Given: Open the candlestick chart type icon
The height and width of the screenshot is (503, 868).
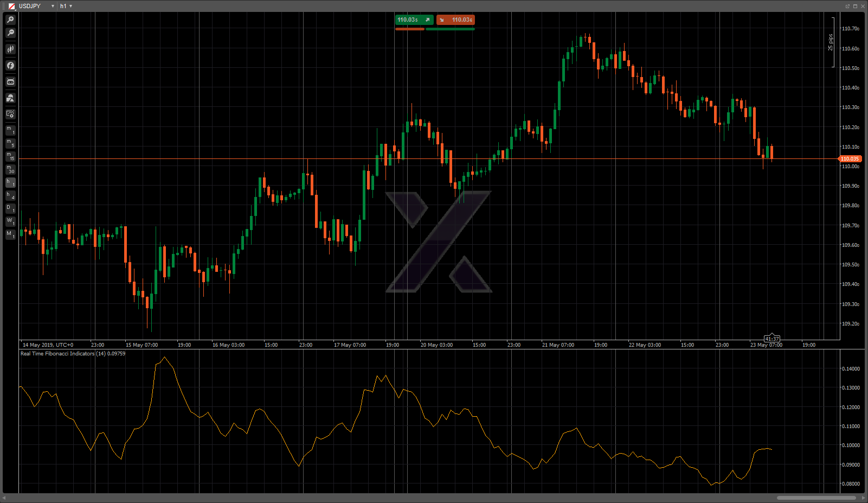Looking at the screenshot, I should [x=10, y=49].
